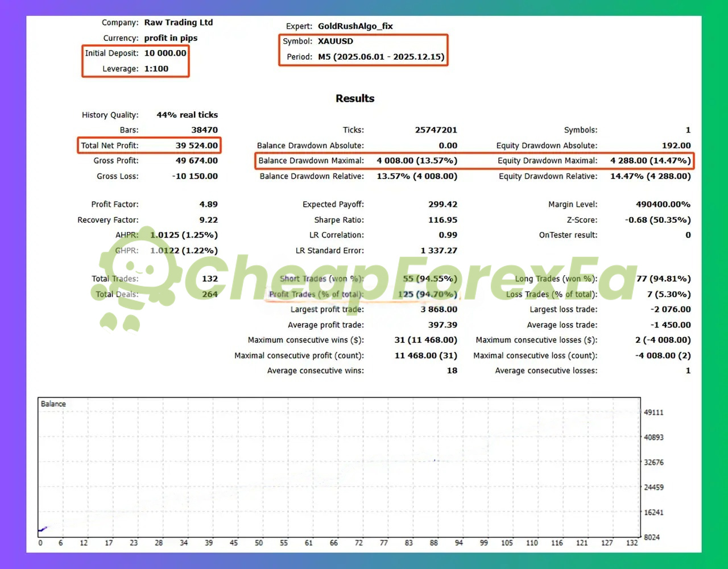Screen dimensions: 728x569
Task: Select the currency value profit in pips
Action: (x=171, y=38)
